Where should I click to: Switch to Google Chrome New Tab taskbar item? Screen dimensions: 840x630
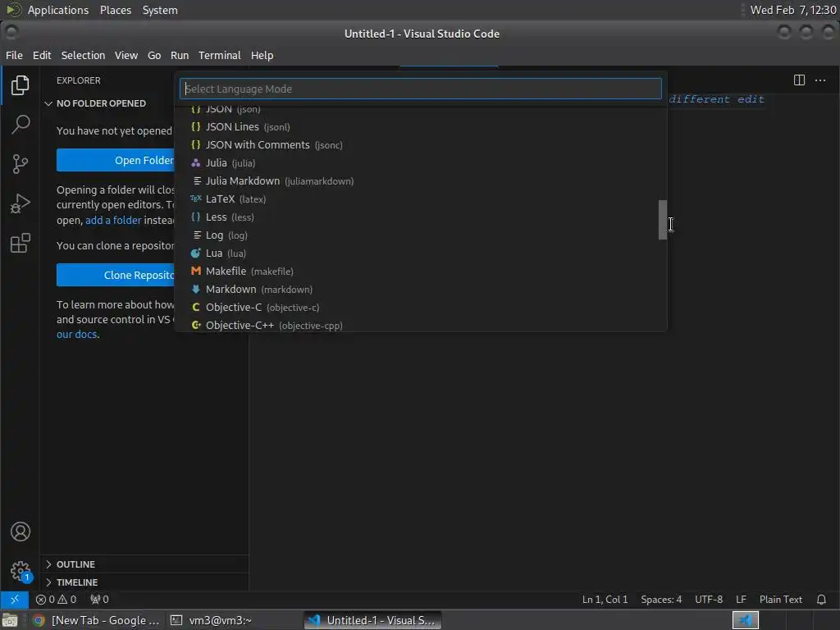[97, 620]
